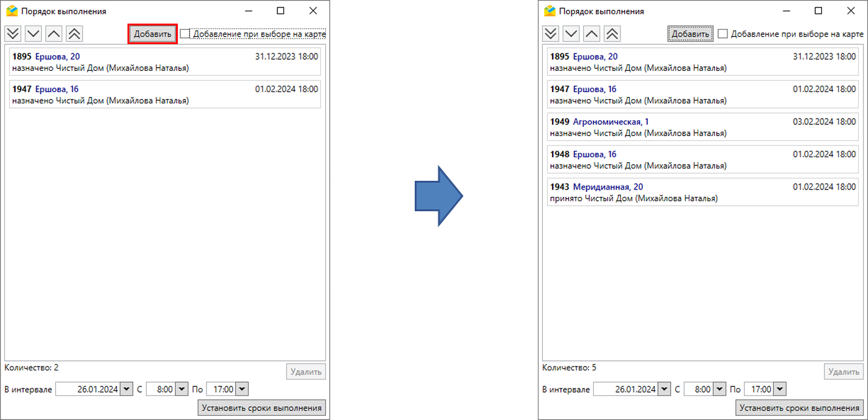Click 'Установить сроки выполнения' in two-item window
868x420 pixels.
261,408
